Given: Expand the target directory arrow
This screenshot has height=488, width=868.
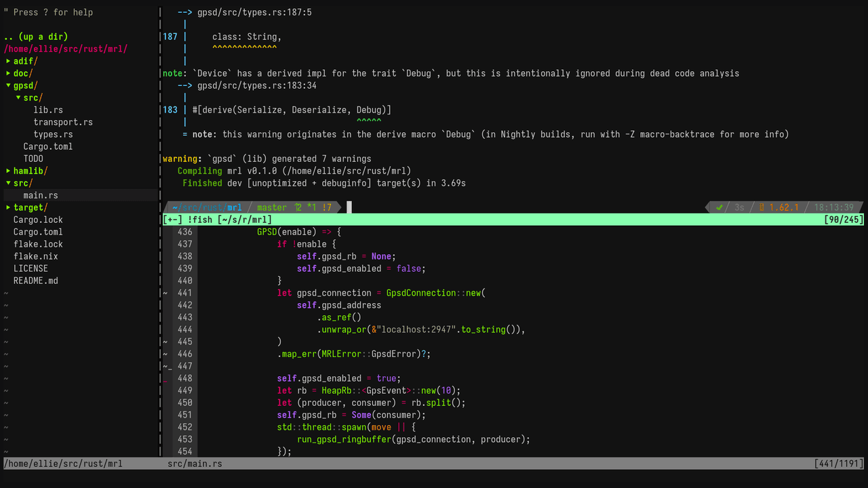Looking at the screenshot, I should coord(8,207).
